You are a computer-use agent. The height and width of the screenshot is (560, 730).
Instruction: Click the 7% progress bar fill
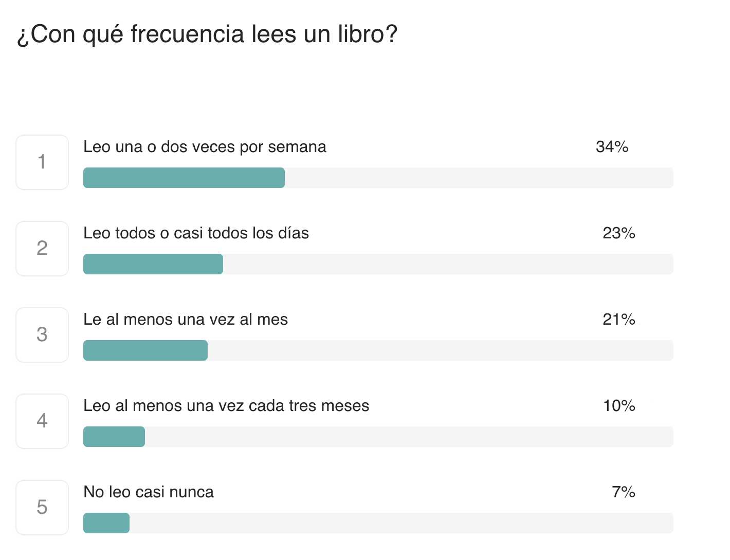click(x=106, y=523)
